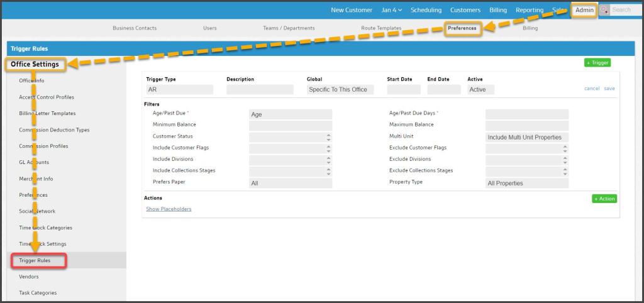Open the Reporting menu
The width and height of the screenshot is (644, 303).
coord(529,10)
